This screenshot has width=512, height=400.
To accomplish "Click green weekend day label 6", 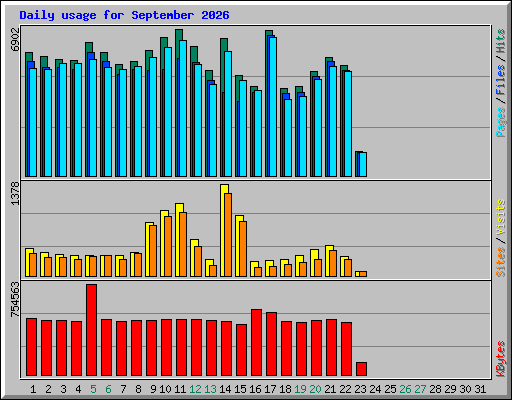I will point(108,389).
